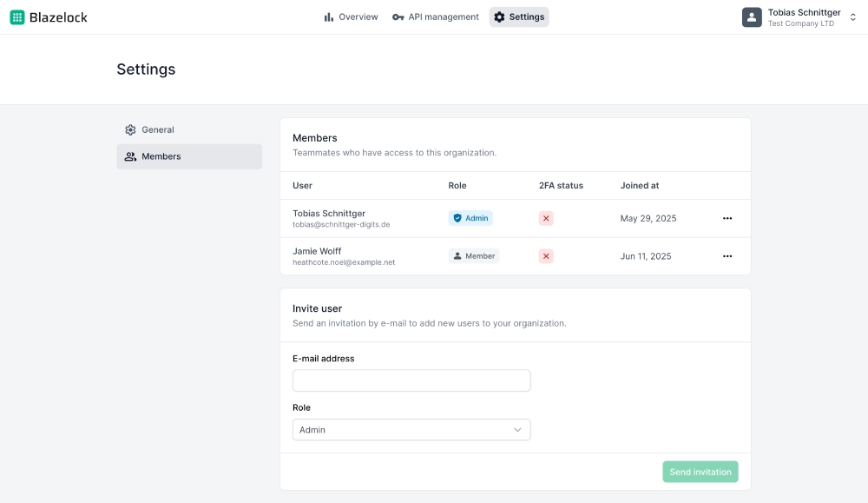Open the Role dropdown showing Admin

pos(411,429)
